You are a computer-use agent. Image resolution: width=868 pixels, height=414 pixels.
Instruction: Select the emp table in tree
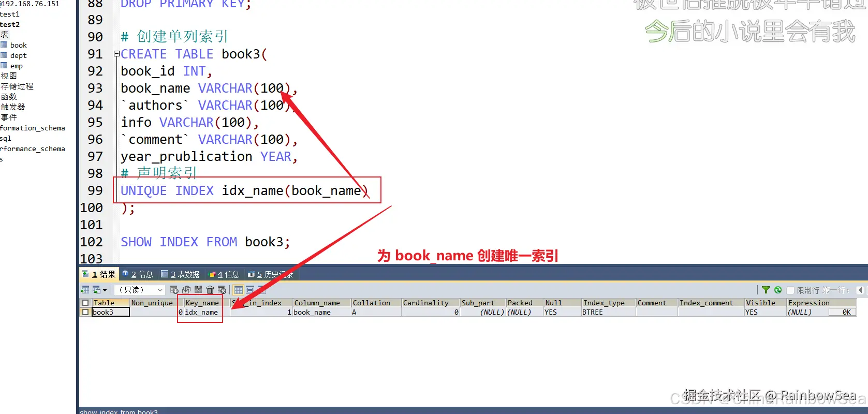click(17, 66)
